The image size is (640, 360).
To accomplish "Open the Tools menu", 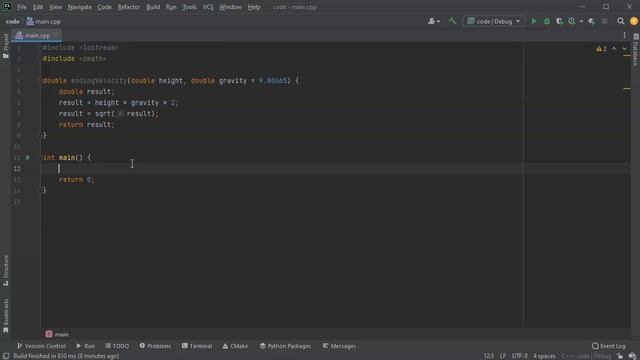I will 189,7.
